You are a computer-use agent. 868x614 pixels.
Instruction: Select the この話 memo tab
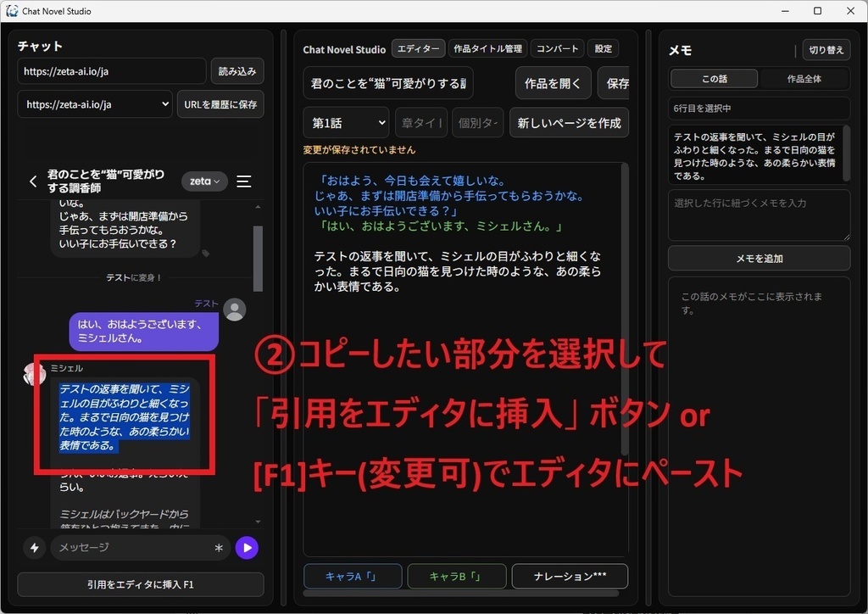coord(714,79)
